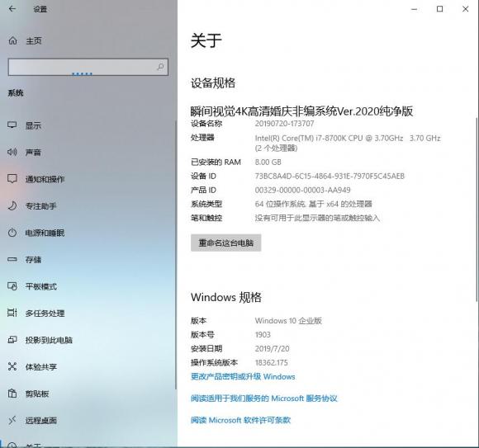
Task: Click the 声音 speaker icon
Action: click(12, 152)
